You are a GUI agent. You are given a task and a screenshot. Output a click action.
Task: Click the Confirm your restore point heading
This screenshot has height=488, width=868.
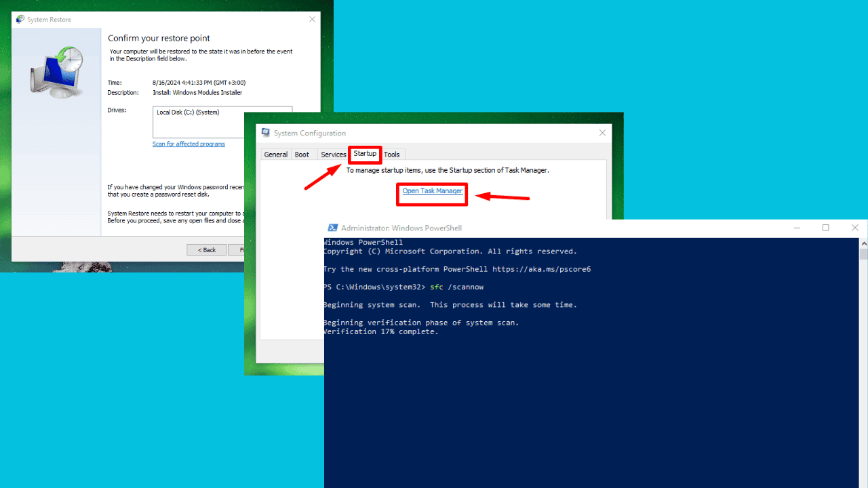(159, 38)
